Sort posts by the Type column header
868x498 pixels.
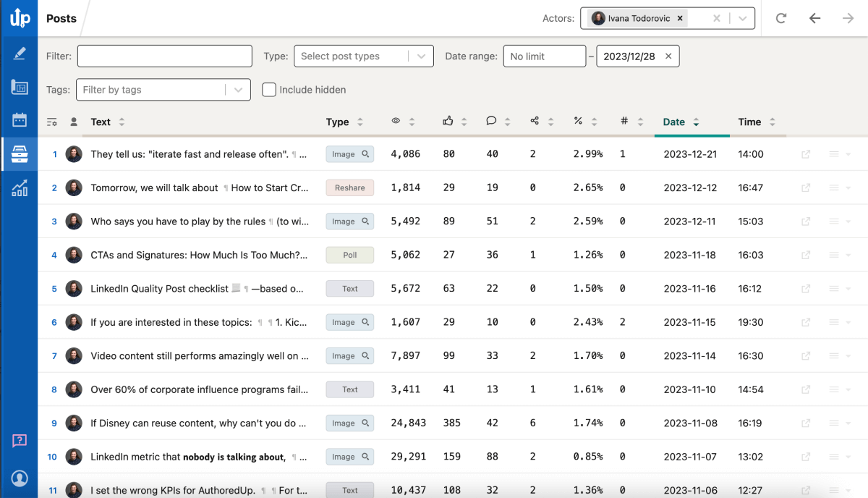340,122
